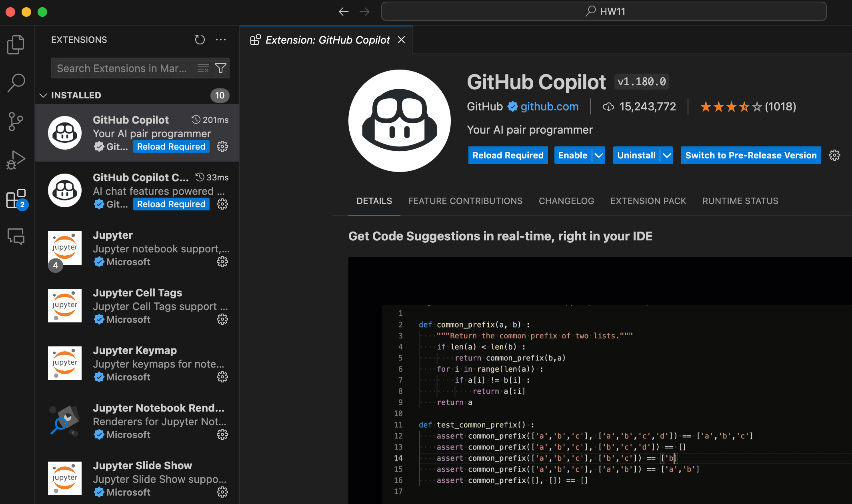
Task: Select the Extension: GitHub Copilot editor tab
Action: (x=326, y=40)
